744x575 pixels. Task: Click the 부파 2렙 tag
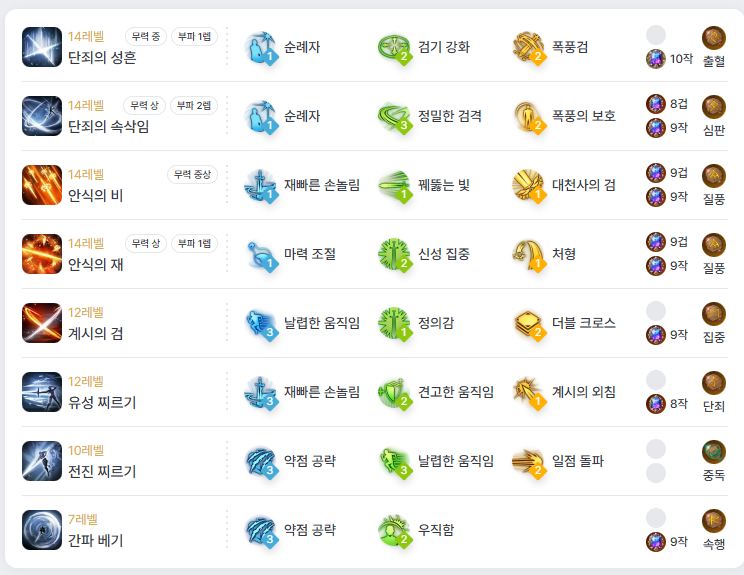pos(194,105)
